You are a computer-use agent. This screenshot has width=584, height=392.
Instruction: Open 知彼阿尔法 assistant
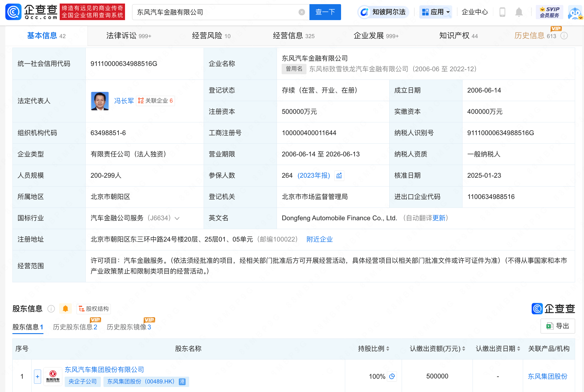[383, 12]
